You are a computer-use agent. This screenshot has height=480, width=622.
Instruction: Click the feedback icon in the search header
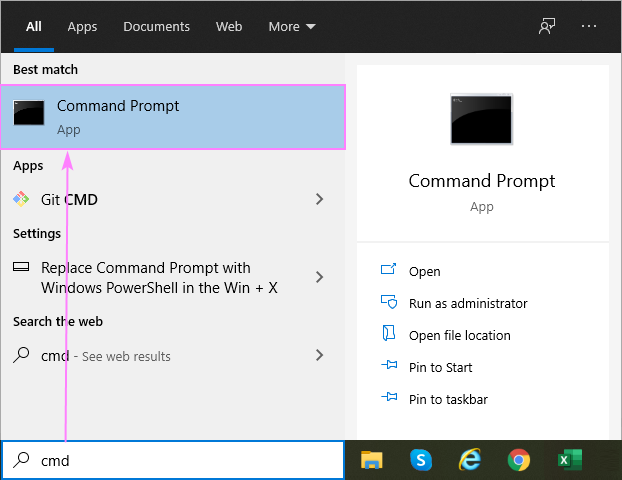coord(547,27)
